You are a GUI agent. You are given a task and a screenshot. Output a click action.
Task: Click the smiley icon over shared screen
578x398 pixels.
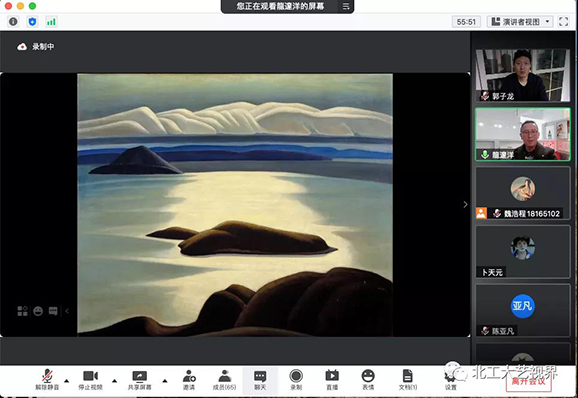tap(38, 311)
